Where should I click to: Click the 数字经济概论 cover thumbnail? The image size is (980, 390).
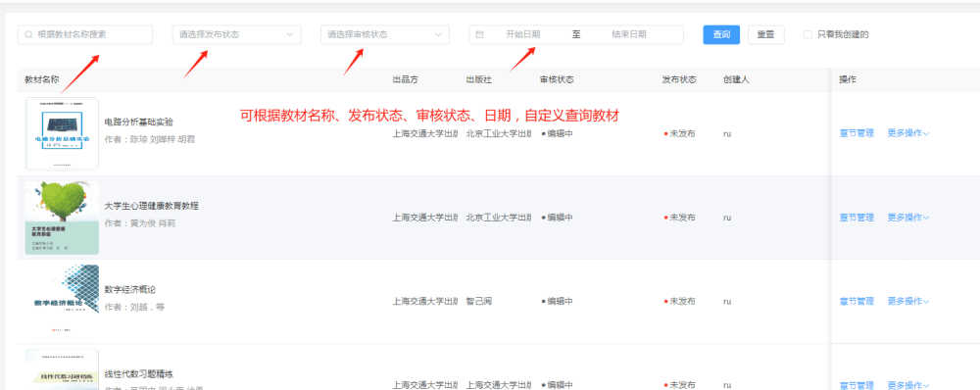click(62, 301)
